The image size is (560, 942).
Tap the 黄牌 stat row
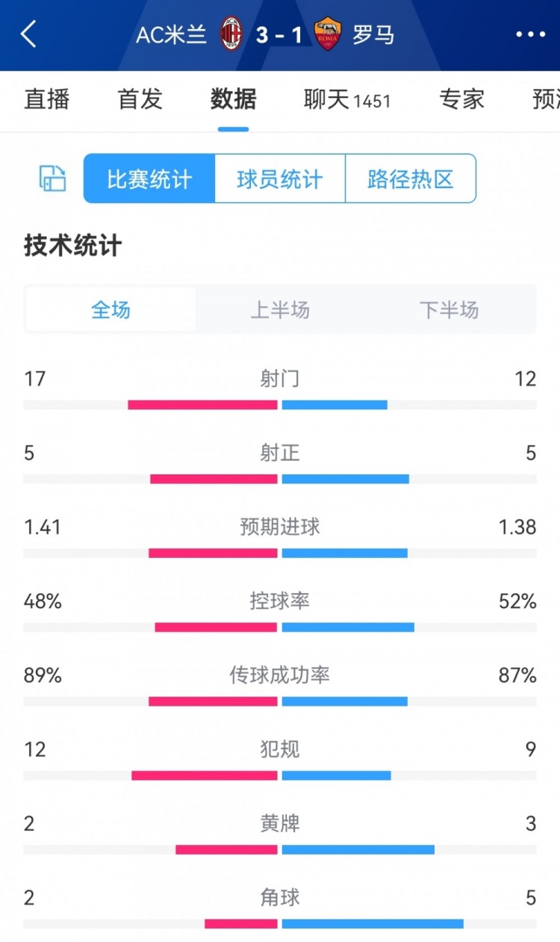tap(280, 835)
